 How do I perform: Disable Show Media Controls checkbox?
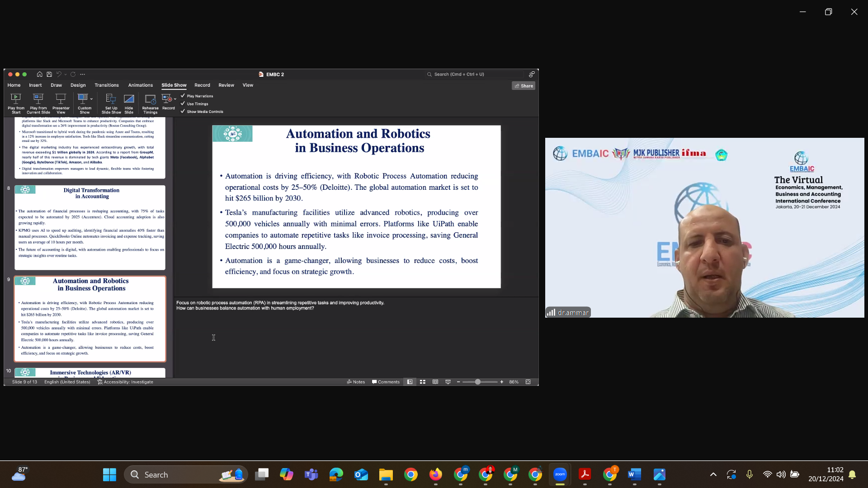(x=183, y=111)
